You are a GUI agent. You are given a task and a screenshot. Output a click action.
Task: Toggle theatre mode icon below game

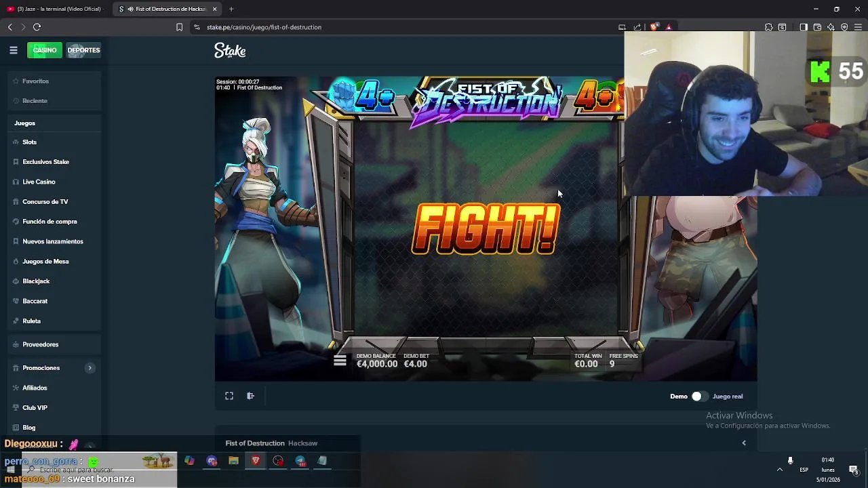tap(250, 396)
